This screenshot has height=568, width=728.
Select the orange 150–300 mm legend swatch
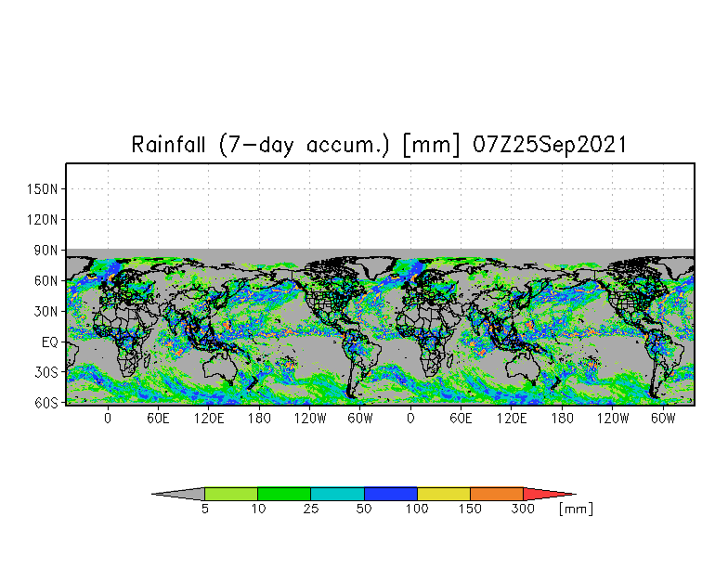(497, 494)
